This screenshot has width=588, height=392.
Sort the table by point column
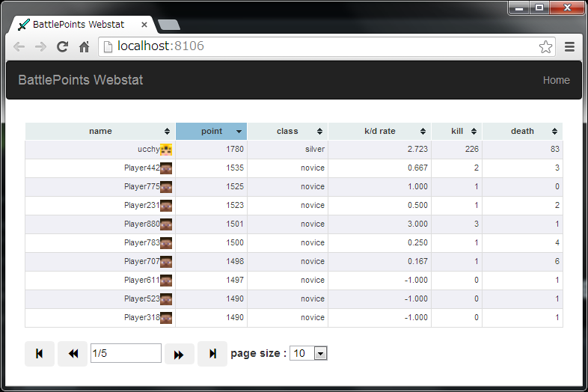(212, 131)
